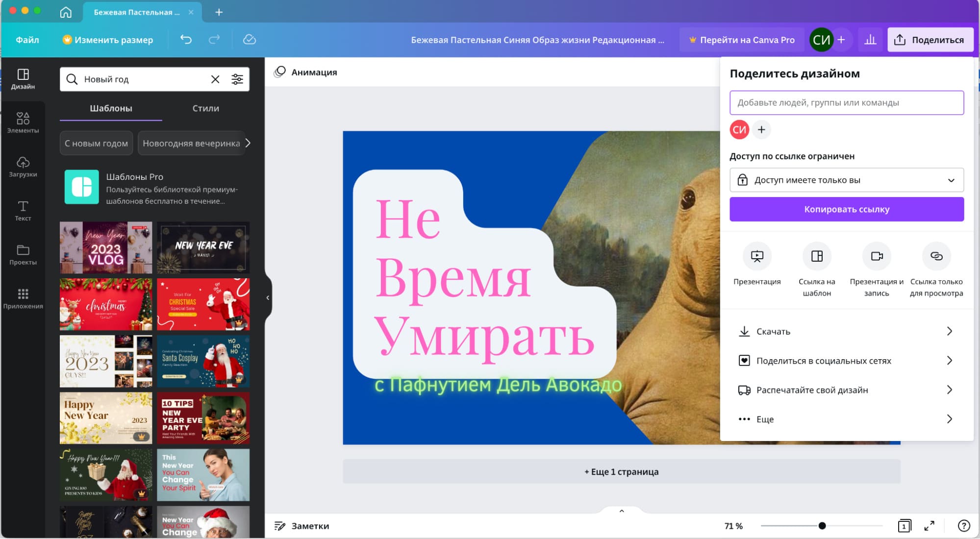Open the СИ account avatar in header
The height and width of the screenshot is (539, 980).
point(821,40)
